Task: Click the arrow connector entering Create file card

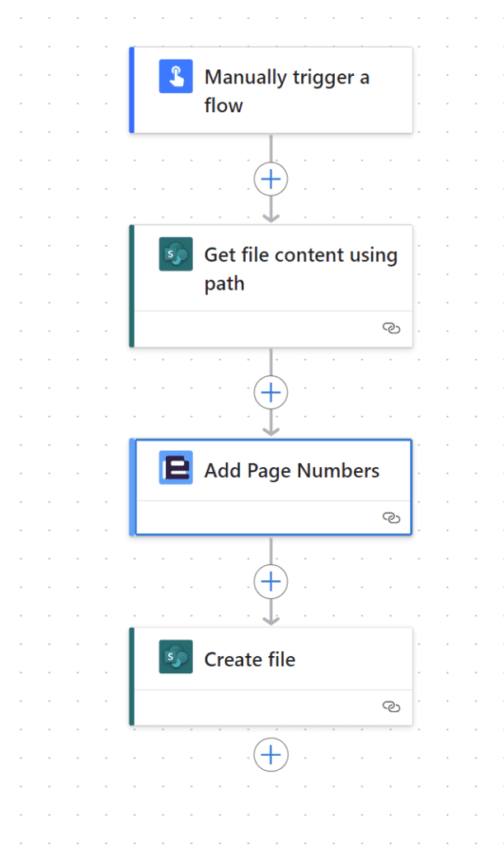Action: tap(271, 613)
